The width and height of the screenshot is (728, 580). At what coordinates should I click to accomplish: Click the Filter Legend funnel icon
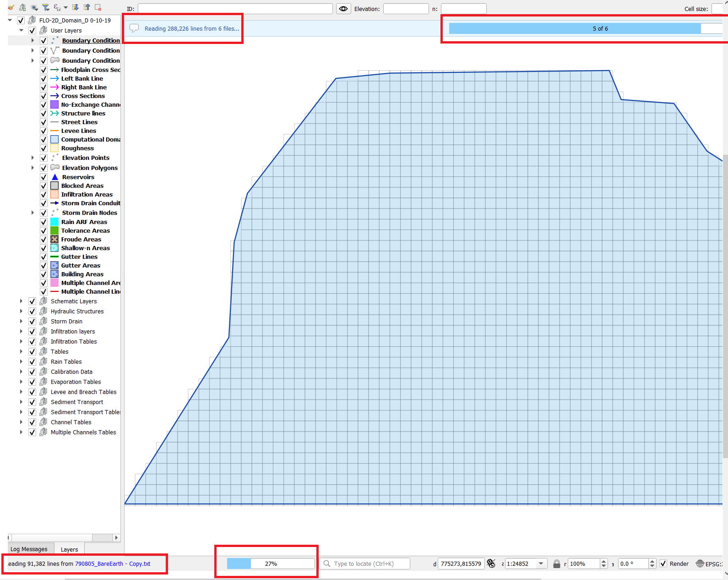(x=46, y=7)
